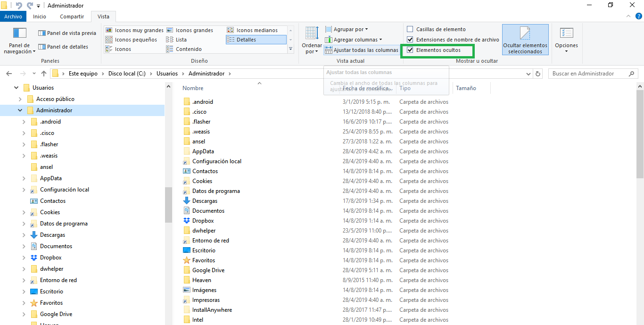Expand AppData in the navigation tree
The width and height of the screenshot is (644, 325).
(24, 178)
